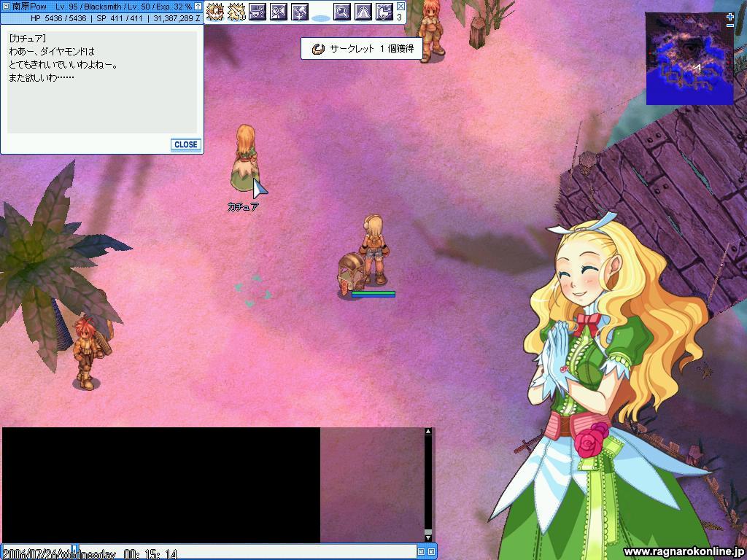Use the triangle-shaped skill icon in the hotkey bar
The height and width of the screenshot is (560, 747).
point(363,12)
